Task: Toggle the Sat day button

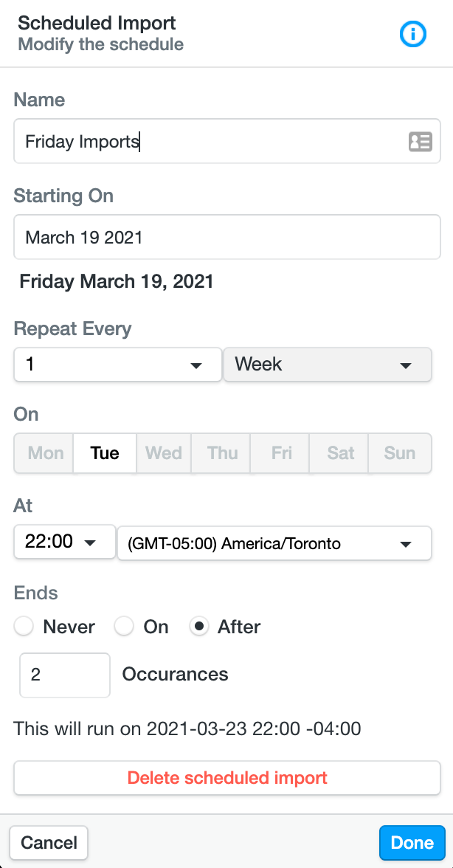Action: coord(340,452)
